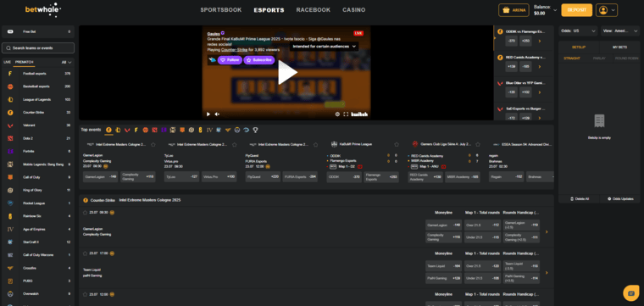Expand more markets for Team Liquid match
644x306 pixels.
point(547,273)
